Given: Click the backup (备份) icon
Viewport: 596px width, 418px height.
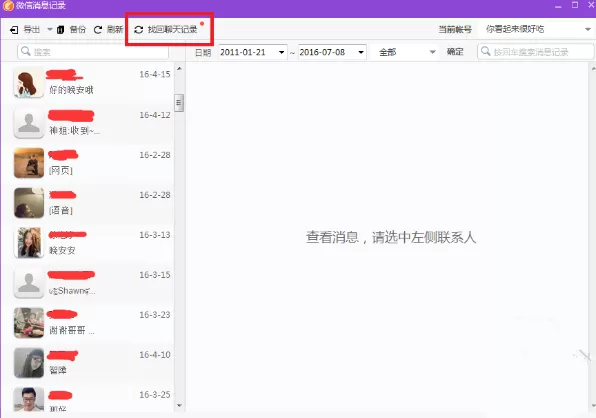Looking at the screenshot, I should pos(60,30).
